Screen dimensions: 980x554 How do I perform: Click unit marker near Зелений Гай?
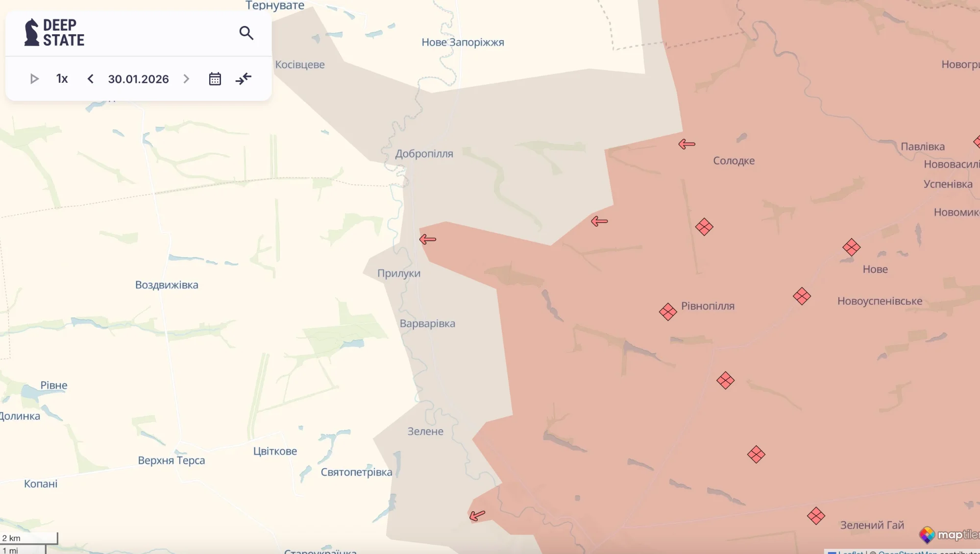click(816, 516)
